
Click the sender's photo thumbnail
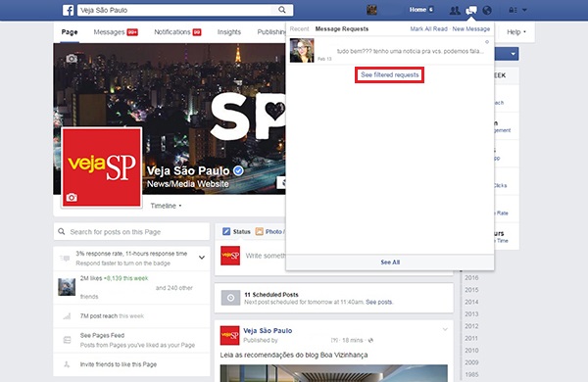[302, 50]
